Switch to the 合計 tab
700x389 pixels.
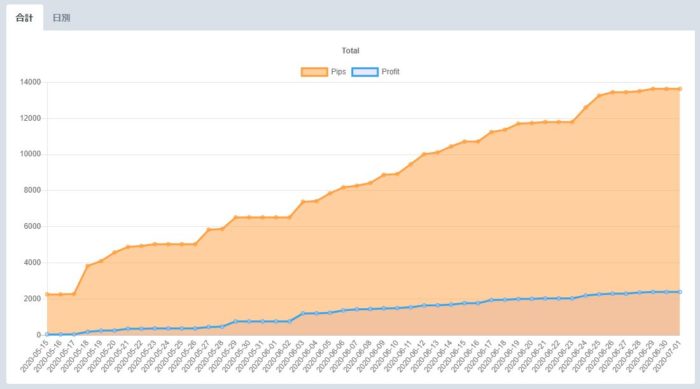(x=25, y=18)
